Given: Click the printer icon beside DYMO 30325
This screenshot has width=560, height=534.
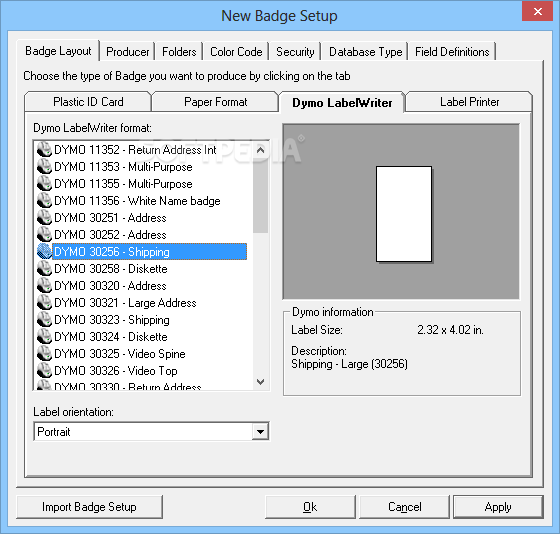Looking at the screenshot, I should [44, 353].
